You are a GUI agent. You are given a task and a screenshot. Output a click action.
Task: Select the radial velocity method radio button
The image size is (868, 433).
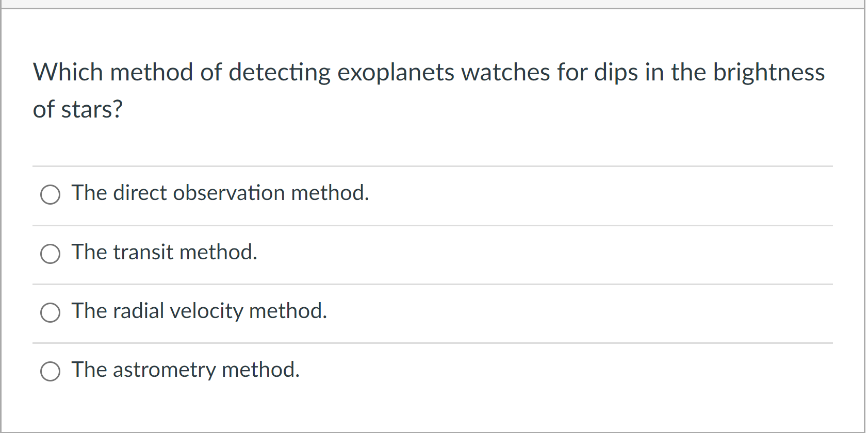tap(50, 312)
